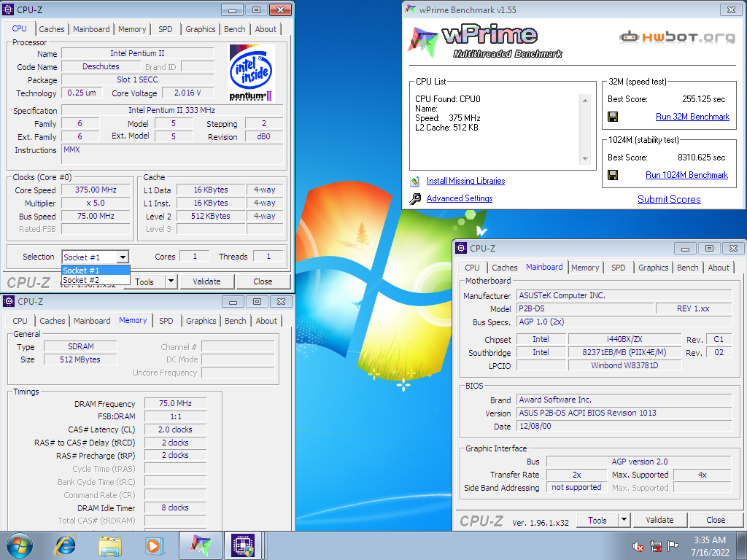Click the Submit Scores link
Image resolution: width=747 pixels, height=560 pixels.
pos(670,200)
